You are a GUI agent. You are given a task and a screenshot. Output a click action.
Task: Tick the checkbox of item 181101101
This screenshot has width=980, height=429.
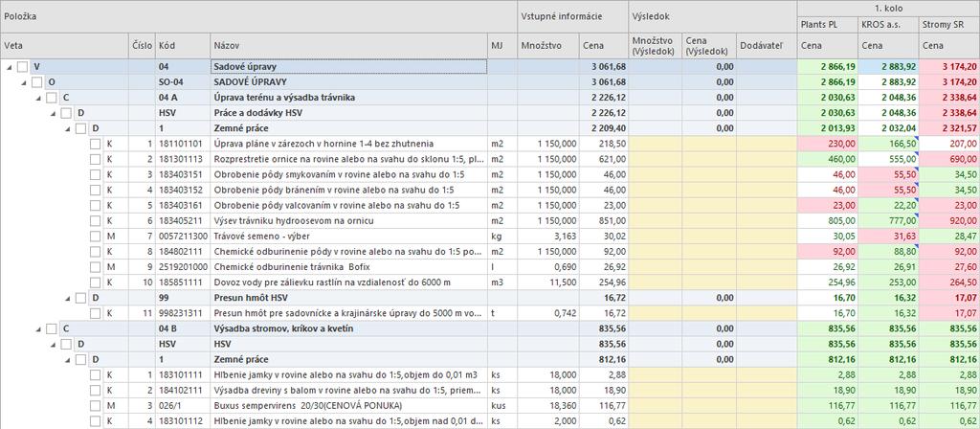click(x=95, y=144)
